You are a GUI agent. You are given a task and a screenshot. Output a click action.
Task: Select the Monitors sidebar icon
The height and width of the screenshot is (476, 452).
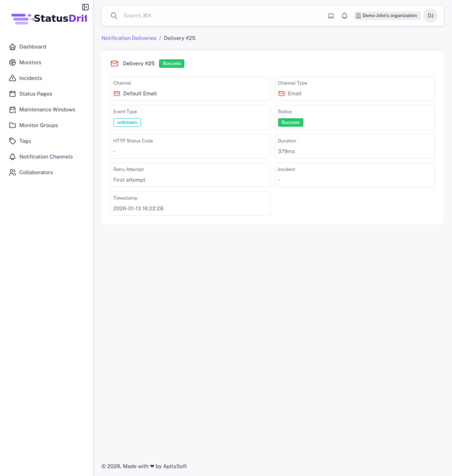point(12,62)
